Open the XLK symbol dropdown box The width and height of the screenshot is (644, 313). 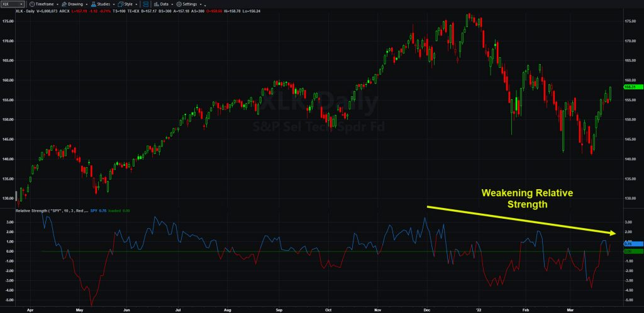click(13, 4)
